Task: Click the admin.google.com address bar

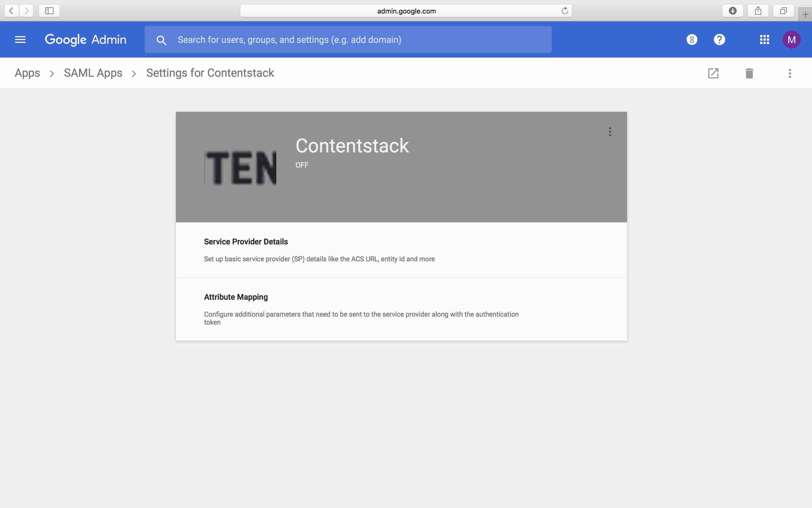Action: coord(406,11)
